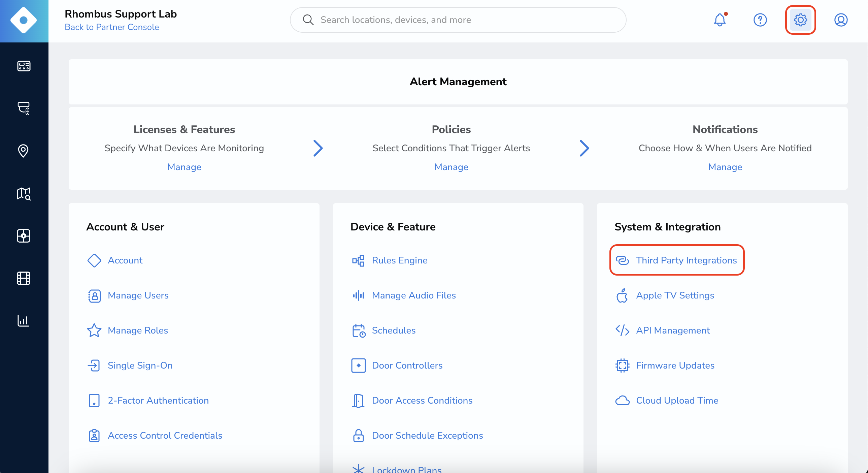Open Door Access Conditions
Viewport: 868px width, 473px height.
[x=422, y=401]
